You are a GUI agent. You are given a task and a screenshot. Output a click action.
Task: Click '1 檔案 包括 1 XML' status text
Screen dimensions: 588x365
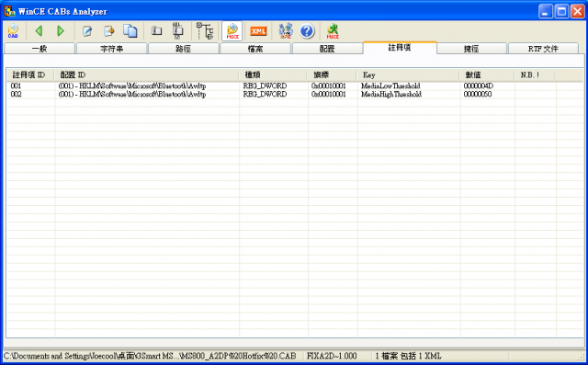click(x=408, y=356)
